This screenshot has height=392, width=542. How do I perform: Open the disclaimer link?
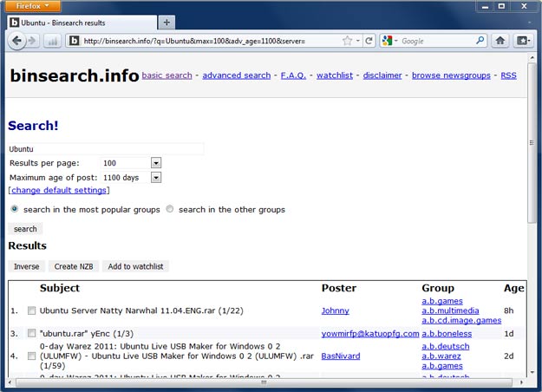382,75
